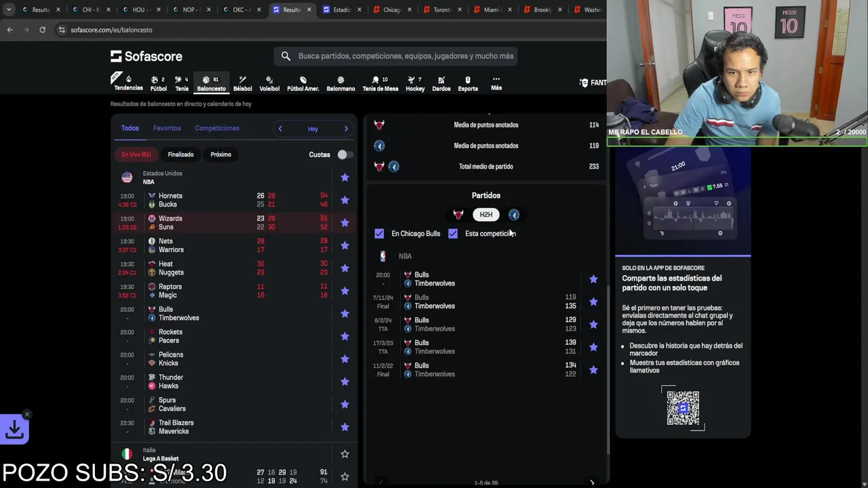Favorite the Raptors vs Magic game star

click(x=344, y=291)
